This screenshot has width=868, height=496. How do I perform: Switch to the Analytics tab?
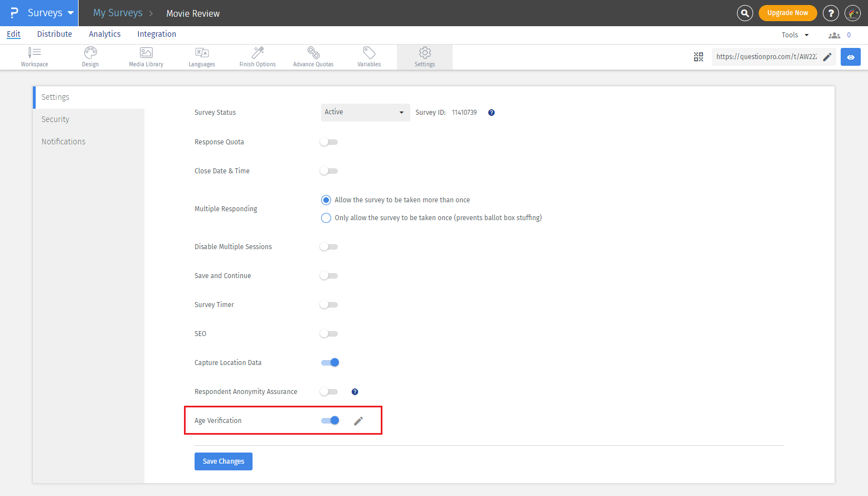click(x=105, y=34)
